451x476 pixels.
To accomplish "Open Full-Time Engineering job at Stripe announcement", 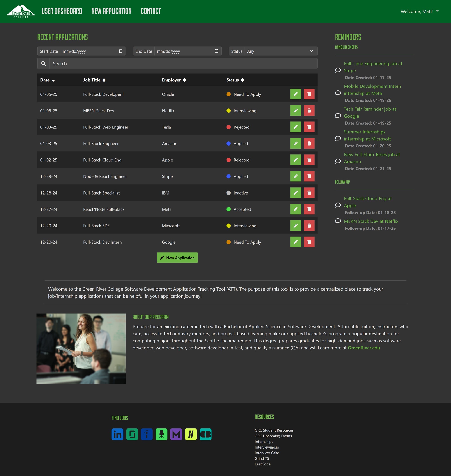I will tap(373, 67).
